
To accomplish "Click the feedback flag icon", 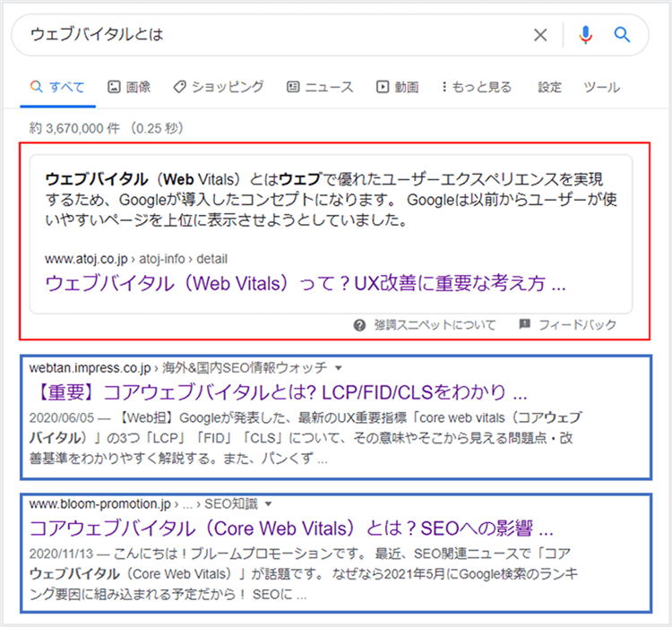I will point(524,324).
